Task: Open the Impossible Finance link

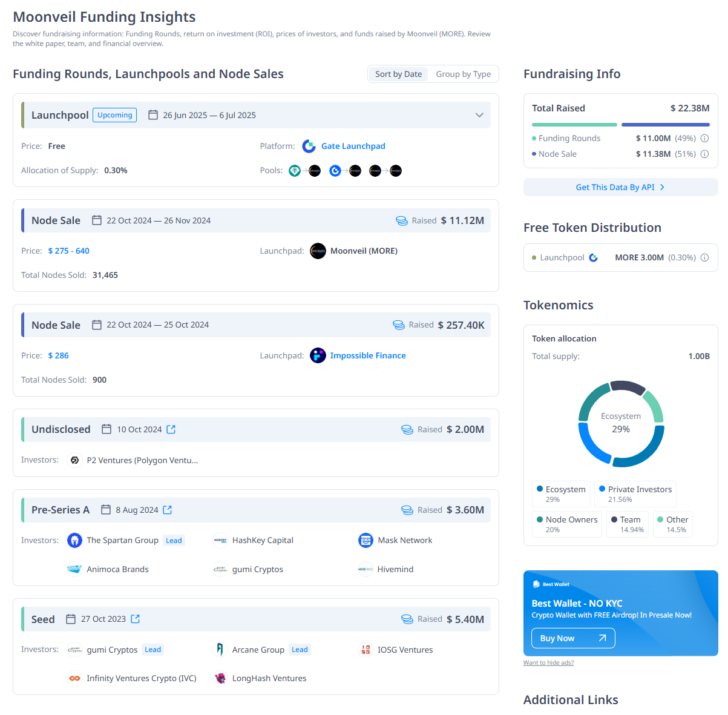Action: click(368, 355)
